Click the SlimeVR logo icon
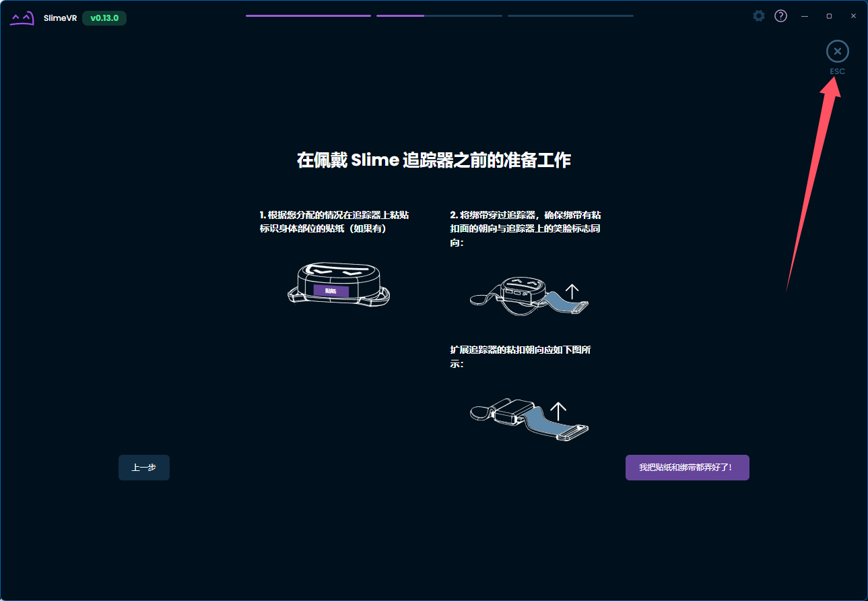868x601 pixels. [x=22, y=18]
